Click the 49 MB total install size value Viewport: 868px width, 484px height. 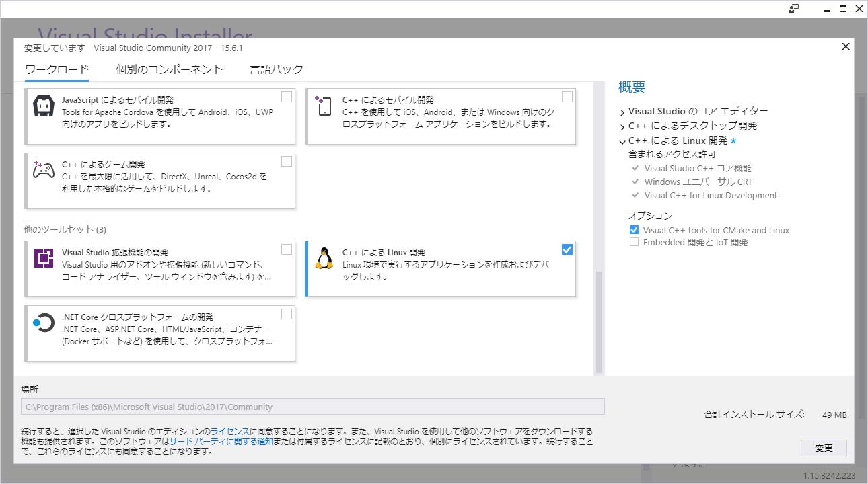click(834, 415)
